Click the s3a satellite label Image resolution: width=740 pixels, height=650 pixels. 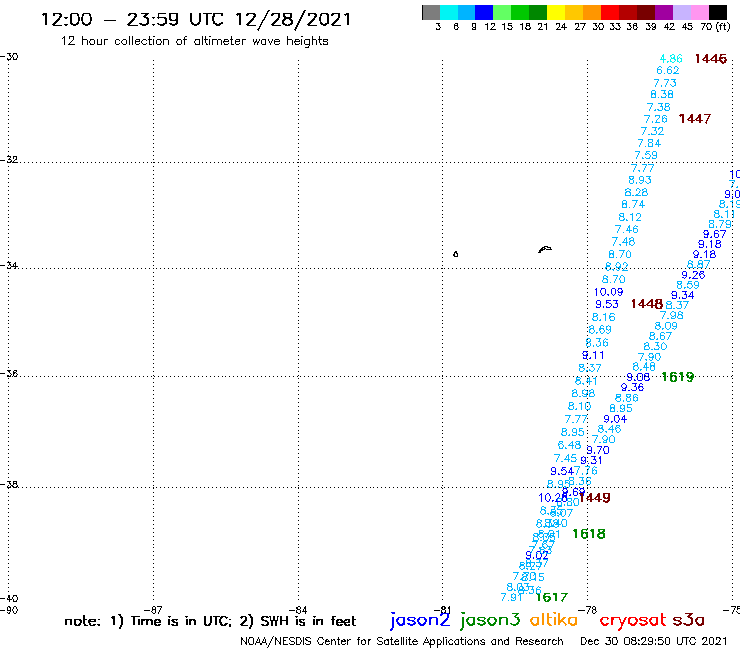688,620
